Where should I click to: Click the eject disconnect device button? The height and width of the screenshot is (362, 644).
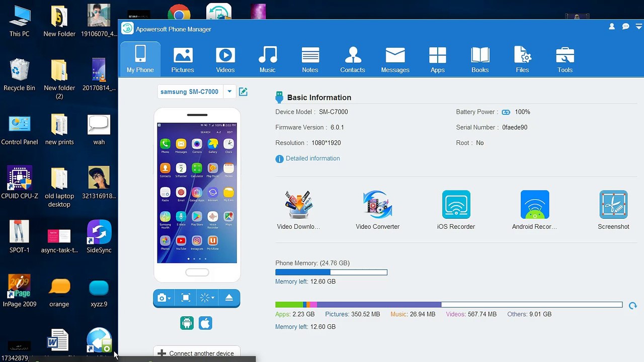tap(229, 298)
